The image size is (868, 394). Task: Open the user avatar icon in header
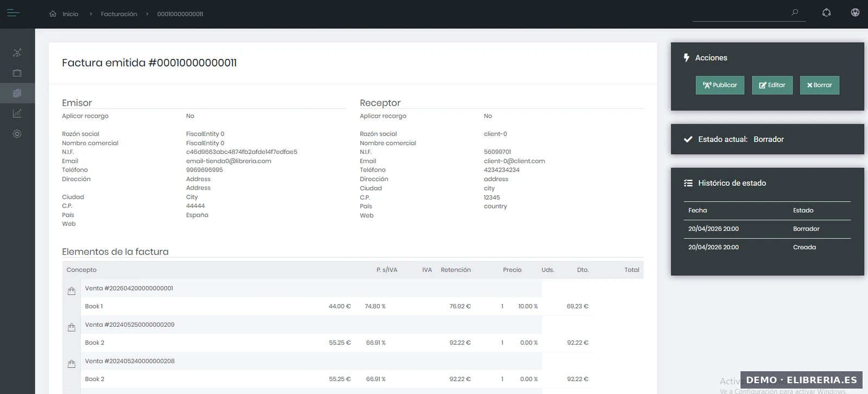click(x=855, y=12)
